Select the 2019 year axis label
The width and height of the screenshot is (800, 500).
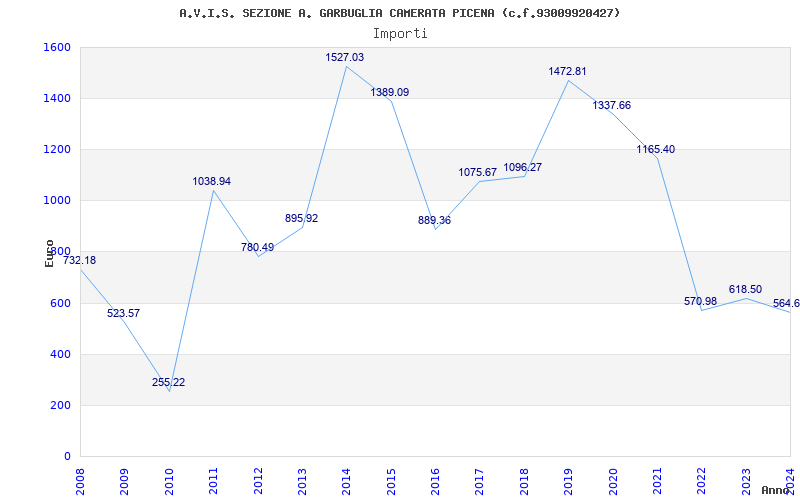(x=568, y=481)
